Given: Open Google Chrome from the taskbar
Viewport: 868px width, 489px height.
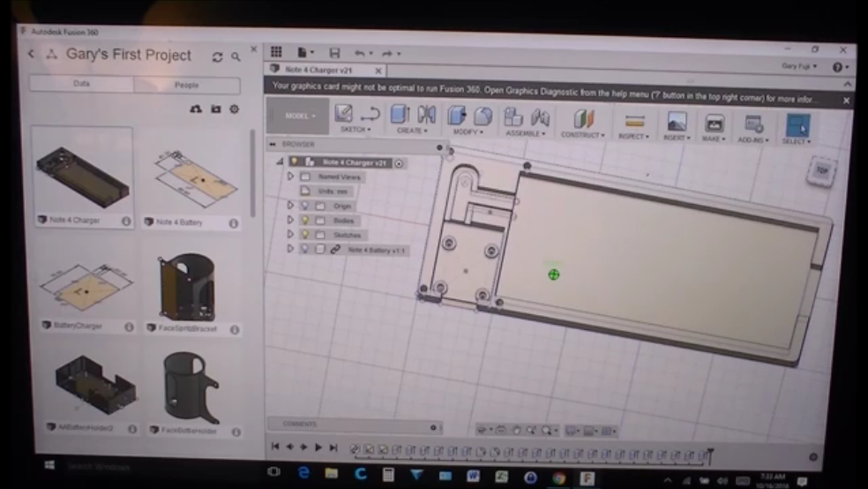Looking at the screenshot, I should pos(558,478).
